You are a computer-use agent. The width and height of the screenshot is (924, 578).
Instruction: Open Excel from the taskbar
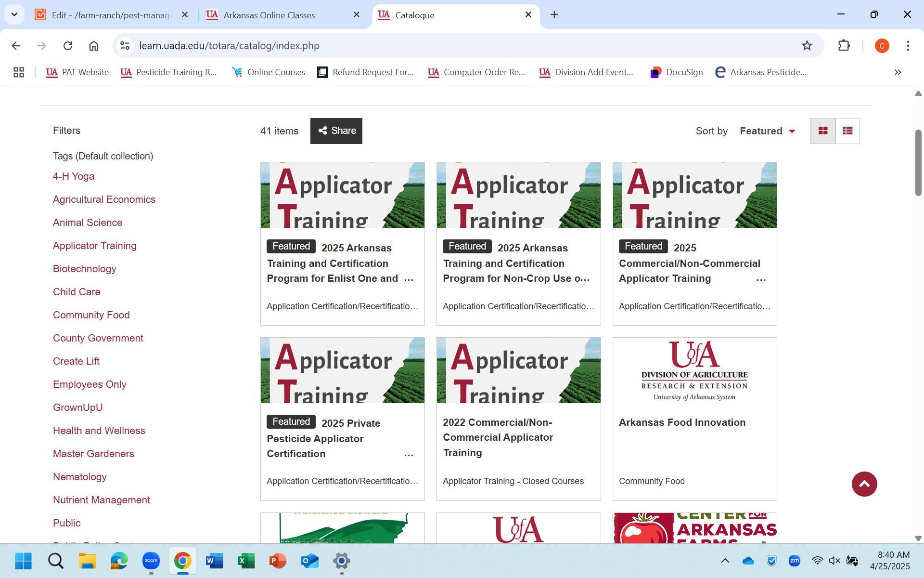pos(246,561)
